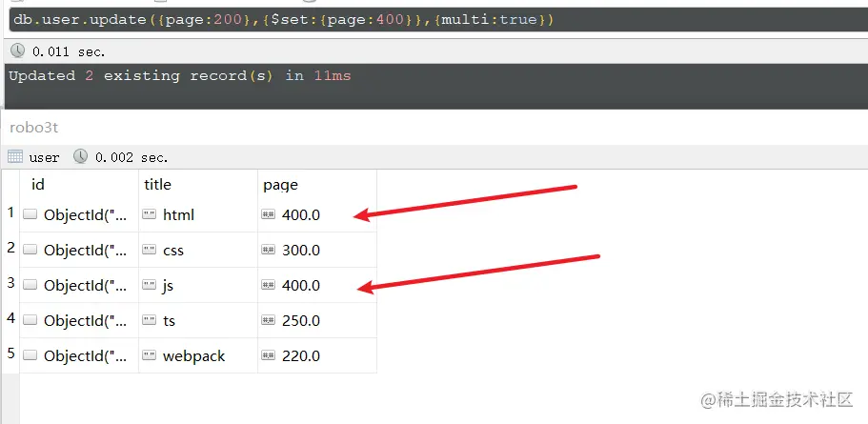Select the css title cell
The image size is (868, 424).
pyautogui.click(x=197, y=251)
